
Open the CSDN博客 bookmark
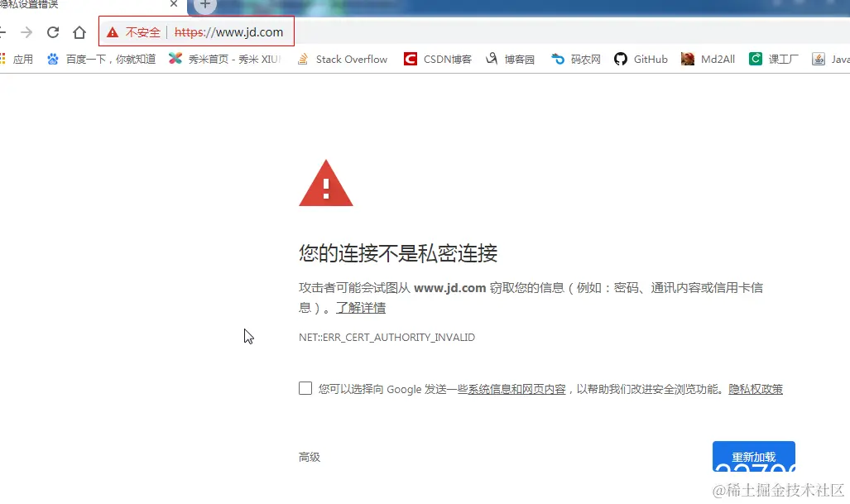click(x=437, y=59)
